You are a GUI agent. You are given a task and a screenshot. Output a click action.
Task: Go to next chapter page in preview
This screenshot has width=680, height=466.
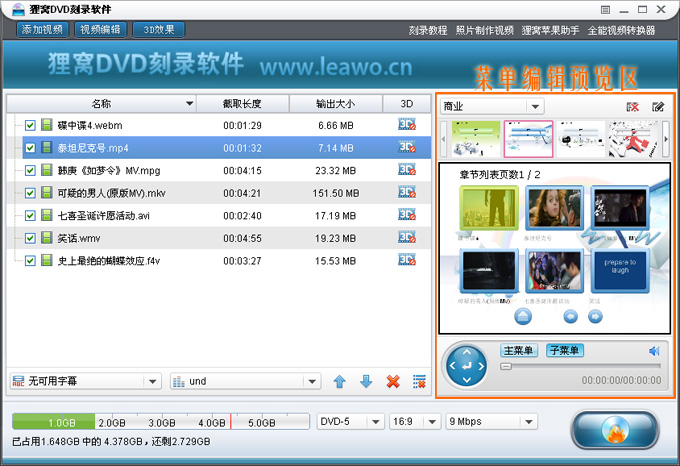[x=595, y=317]
